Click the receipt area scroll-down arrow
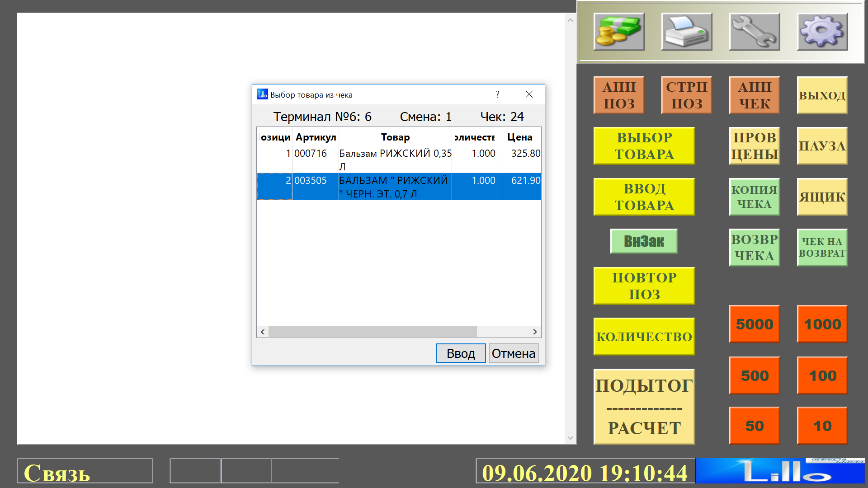The width and height of the screenshot is (868, 488). coord(570,438)
